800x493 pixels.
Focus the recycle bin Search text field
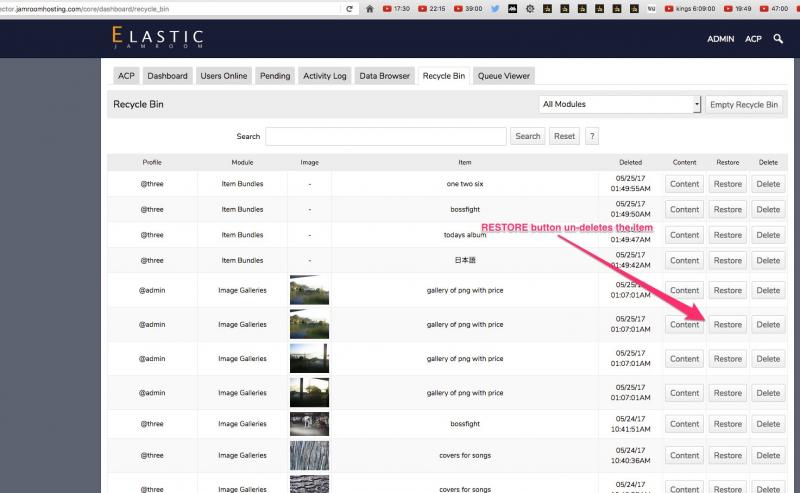pyautogui.click(x=385, y=136)
